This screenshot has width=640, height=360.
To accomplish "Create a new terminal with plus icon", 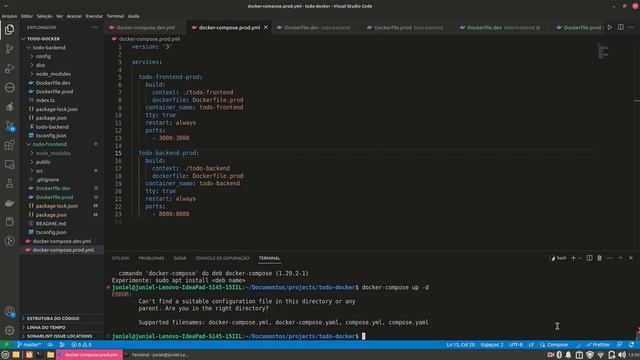I will 573,258.
